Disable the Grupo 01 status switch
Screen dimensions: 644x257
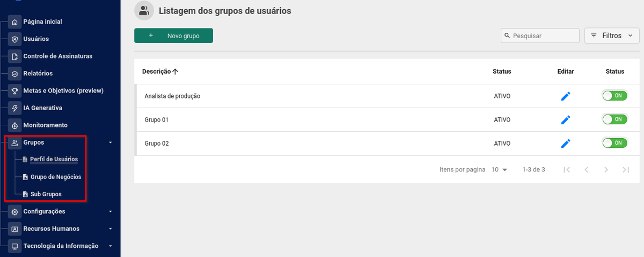click(614, 119)
